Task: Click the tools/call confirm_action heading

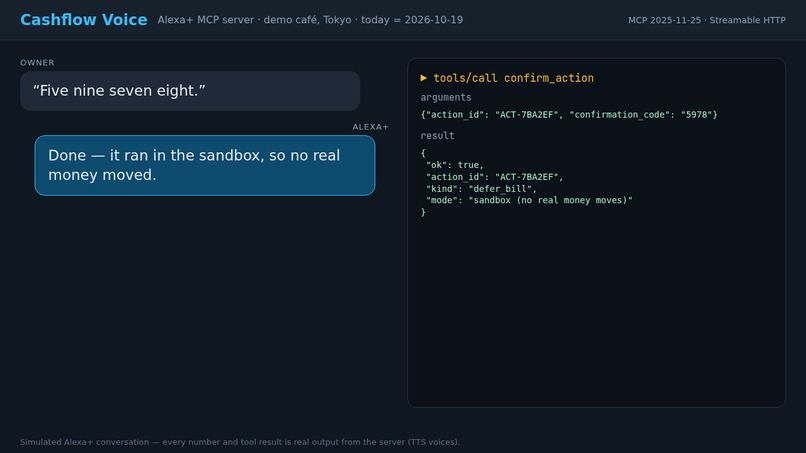Action: (514, 78)
